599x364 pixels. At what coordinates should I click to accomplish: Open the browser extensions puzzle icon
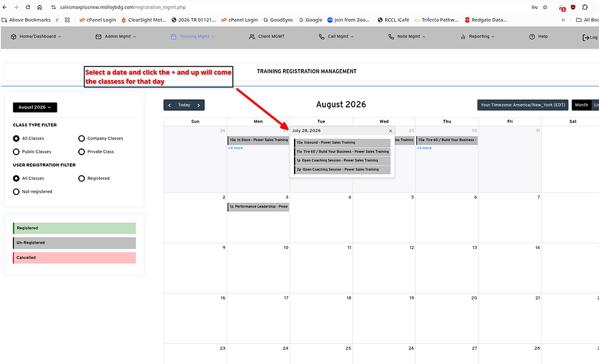[585, 7]
